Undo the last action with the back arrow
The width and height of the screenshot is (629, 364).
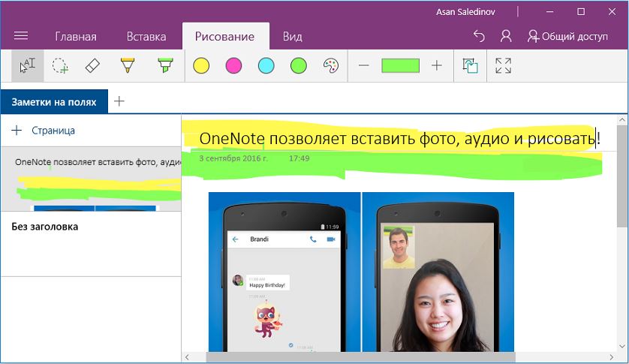[479, 36]
